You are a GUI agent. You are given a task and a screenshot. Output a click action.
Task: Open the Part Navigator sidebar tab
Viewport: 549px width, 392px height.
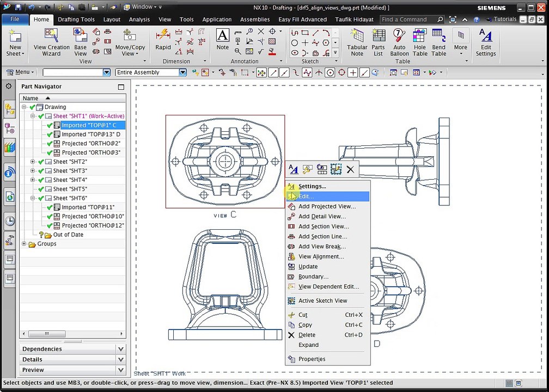10,128
